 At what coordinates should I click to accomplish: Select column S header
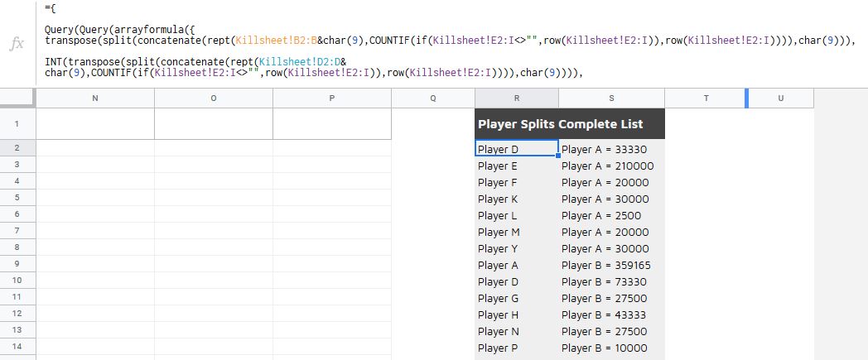[612, 98]
